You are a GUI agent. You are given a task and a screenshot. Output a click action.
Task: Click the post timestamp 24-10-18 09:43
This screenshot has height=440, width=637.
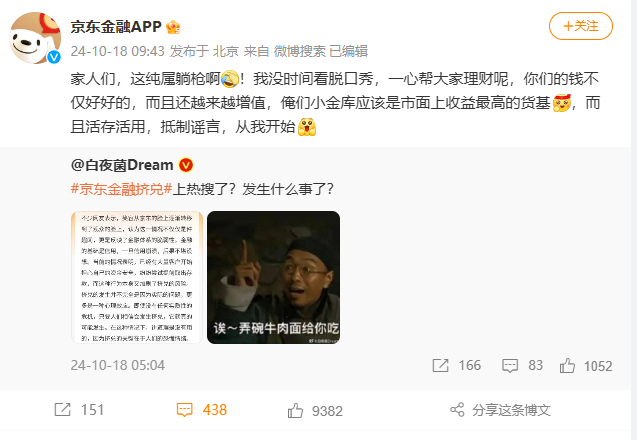(118, 51)
